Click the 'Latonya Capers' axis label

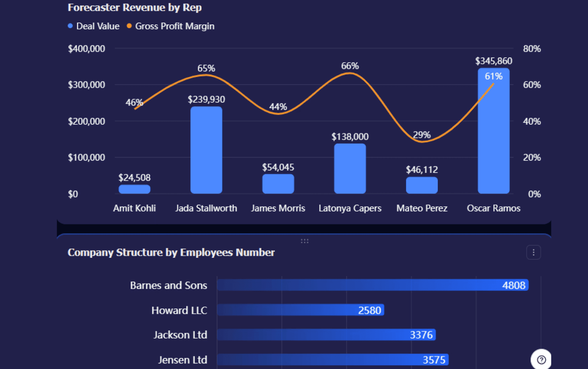click(x=350, y=208)
